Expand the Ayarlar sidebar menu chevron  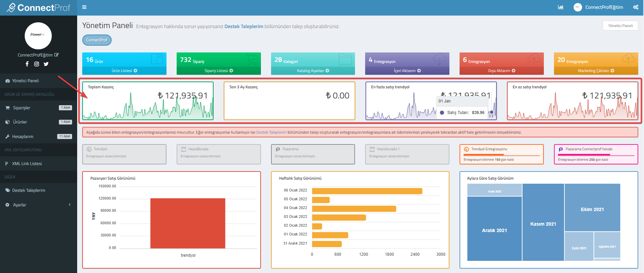tap(70, 205)
